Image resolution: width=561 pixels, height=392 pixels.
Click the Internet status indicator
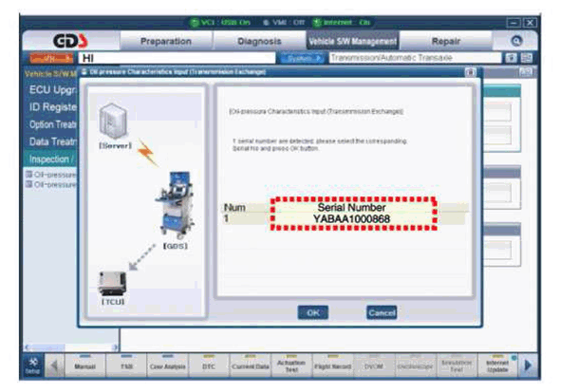342,23
